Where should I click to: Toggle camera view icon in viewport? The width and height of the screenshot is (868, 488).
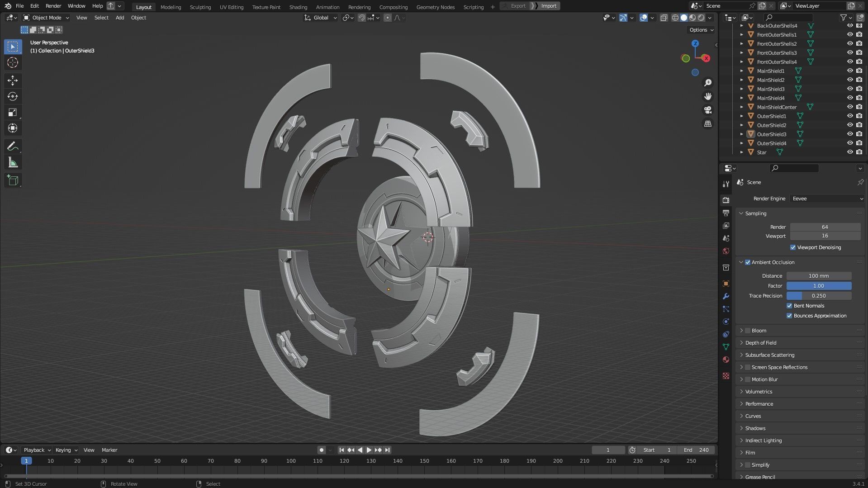pyautogui.click(x=708, y=110)
